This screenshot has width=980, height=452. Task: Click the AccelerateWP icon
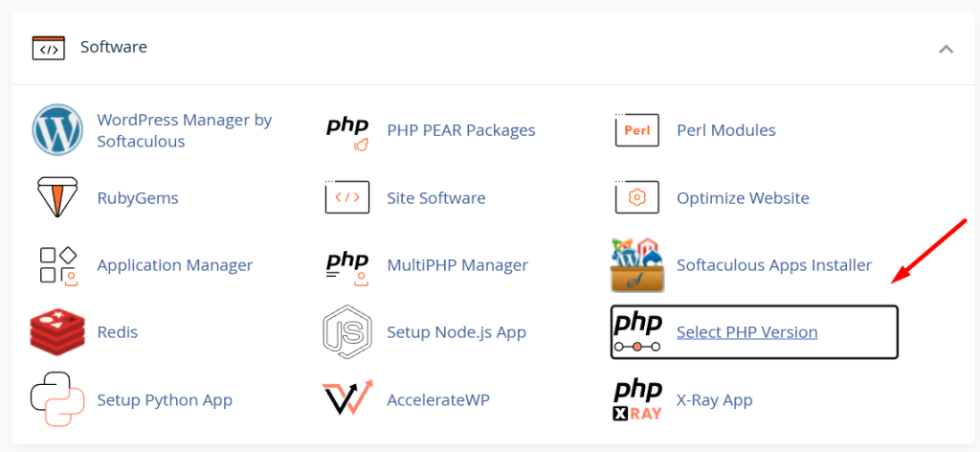347,397
